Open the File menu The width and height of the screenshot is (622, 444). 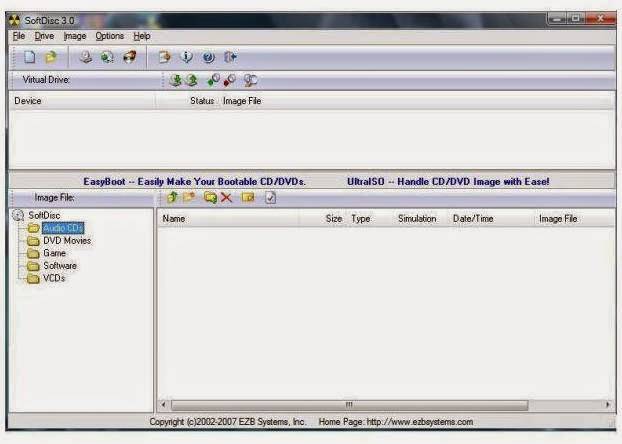[x=19, y=36]
